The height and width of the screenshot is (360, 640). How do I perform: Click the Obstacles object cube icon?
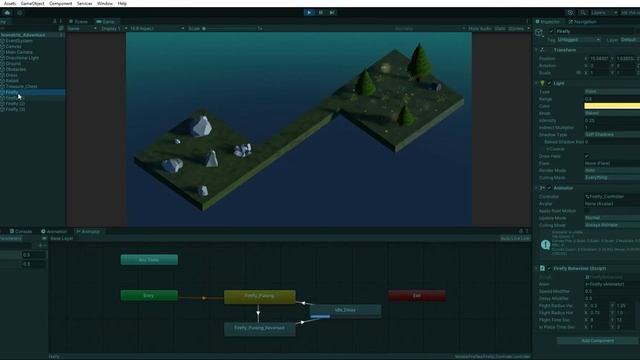2,69
